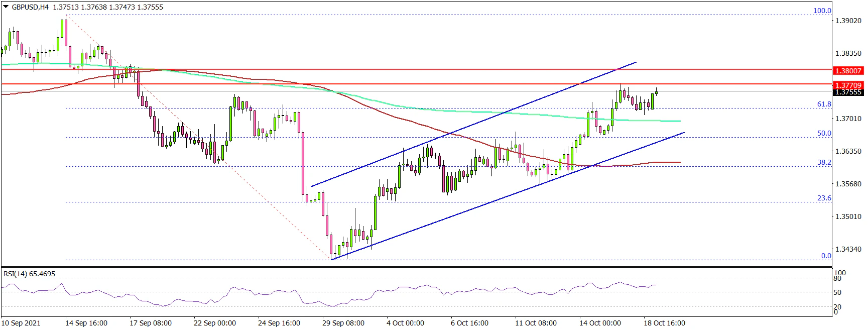The width and height of the screenshot is (868, 330).
Task: Click the 50.0 Fibonacci level label
Action: (824, 133)
